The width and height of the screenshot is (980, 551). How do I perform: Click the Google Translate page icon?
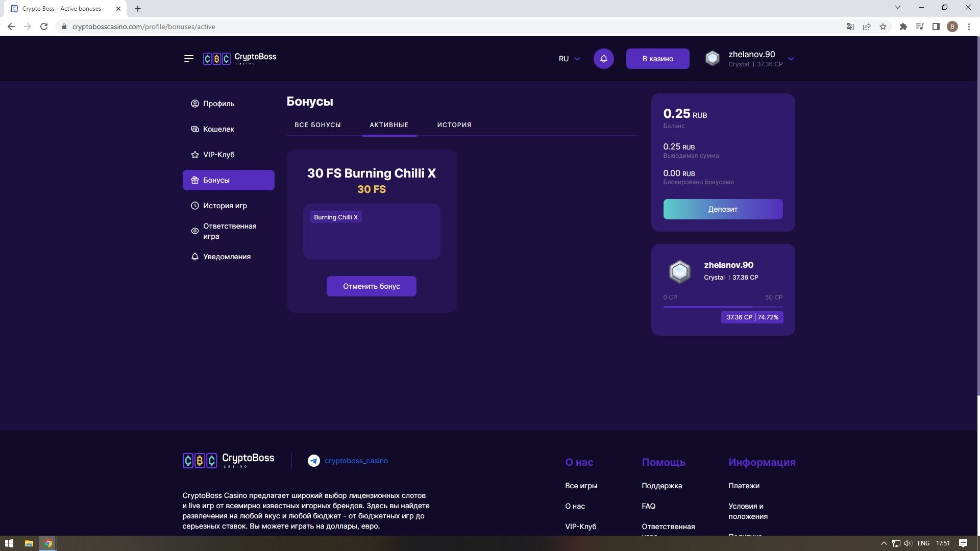click(850, 27)
